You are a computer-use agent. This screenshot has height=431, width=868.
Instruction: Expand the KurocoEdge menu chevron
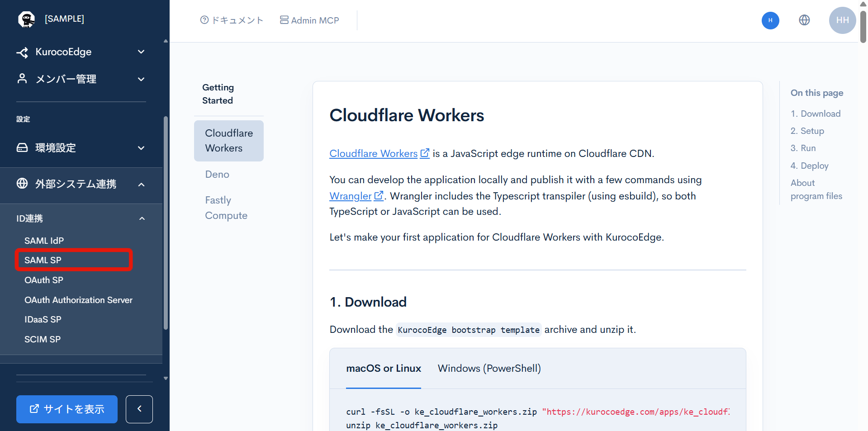pos(141,52)
